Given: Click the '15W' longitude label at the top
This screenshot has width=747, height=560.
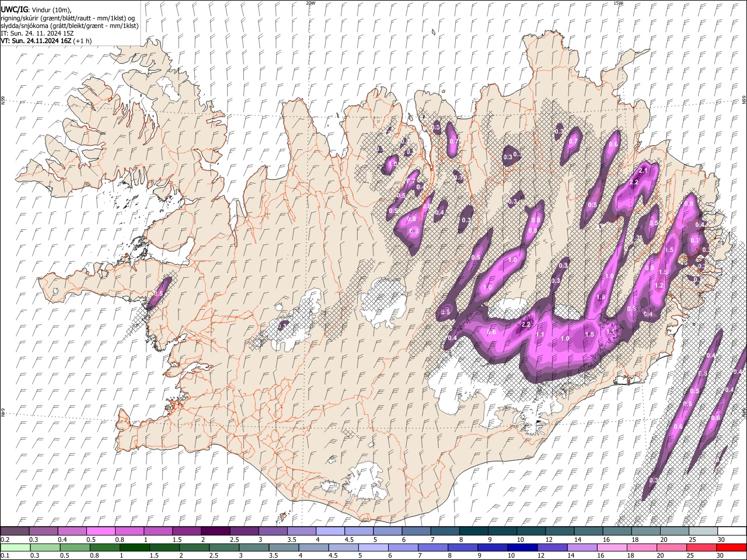Looking at the screenshot, I should pos(618,3).
